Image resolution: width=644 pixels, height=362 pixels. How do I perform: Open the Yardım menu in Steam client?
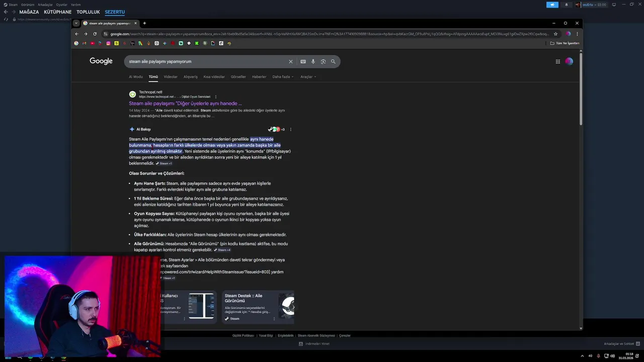click(75, 5)
